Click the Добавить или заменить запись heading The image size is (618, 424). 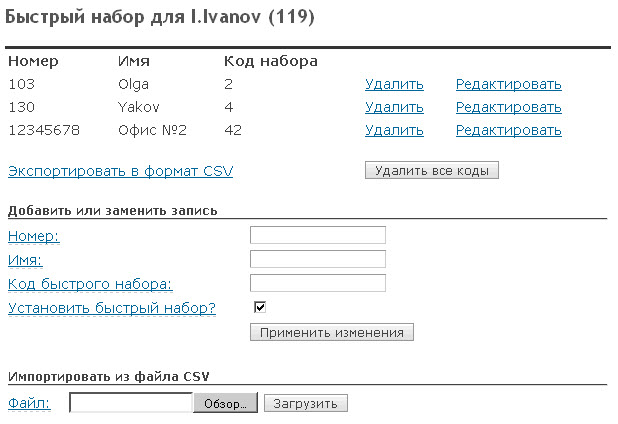coord(113,211)
